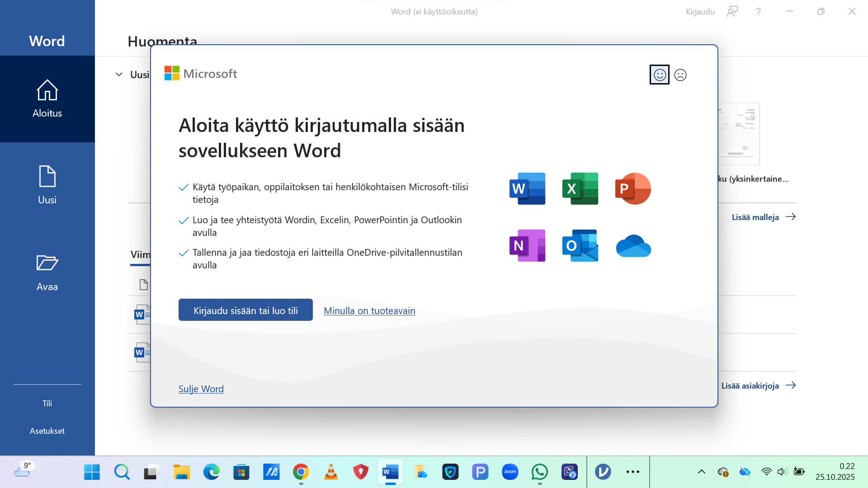Open VLC media player from taskbar

331,472
